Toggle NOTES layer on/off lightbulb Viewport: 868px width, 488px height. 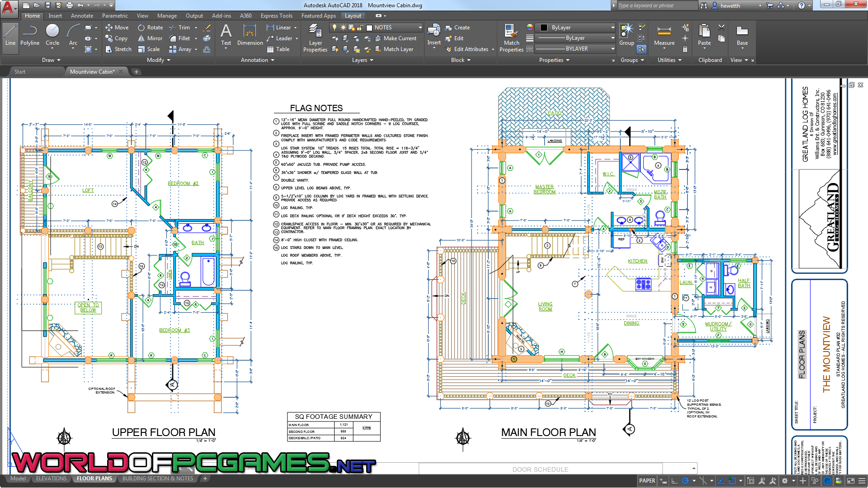click(335, 28)
